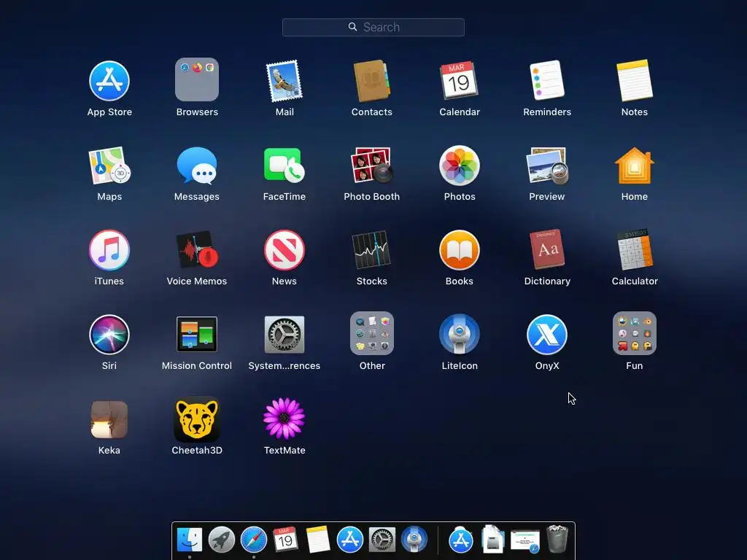Viewport: 747px width, 560px height.
Task: Open the Contacts app
Action: point(371,81)
